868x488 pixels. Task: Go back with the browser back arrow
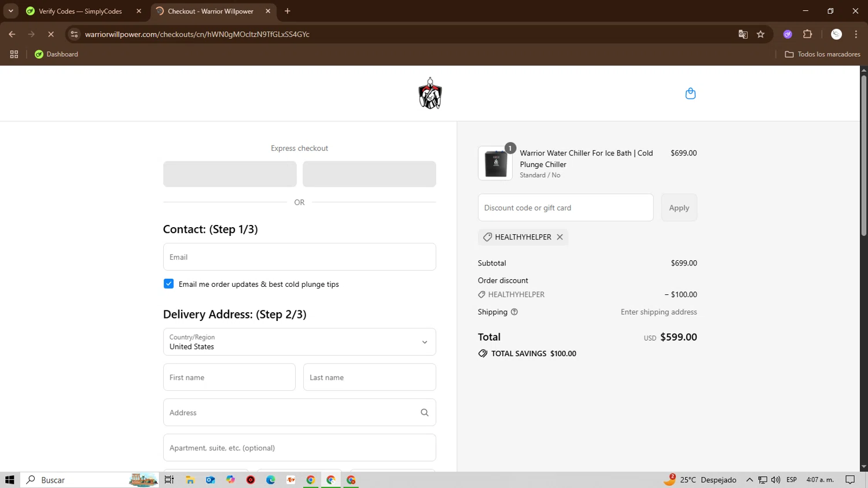(x=12, y=34)
